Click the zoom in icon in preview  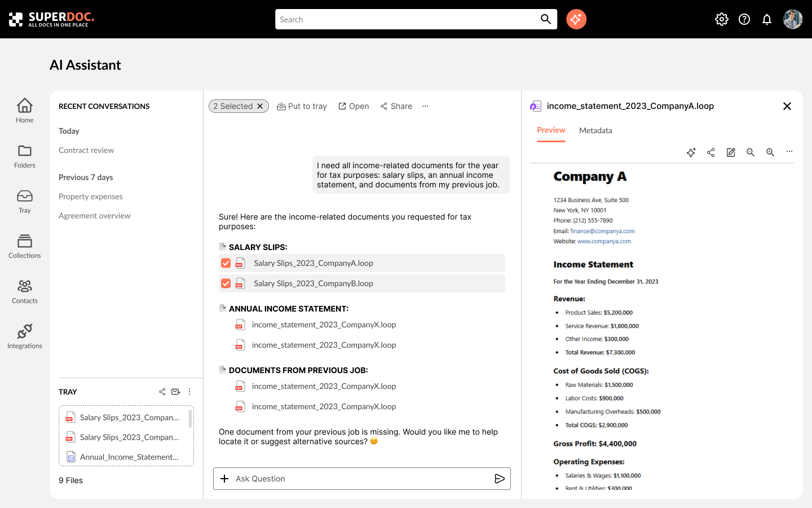(x=770, y=152)
